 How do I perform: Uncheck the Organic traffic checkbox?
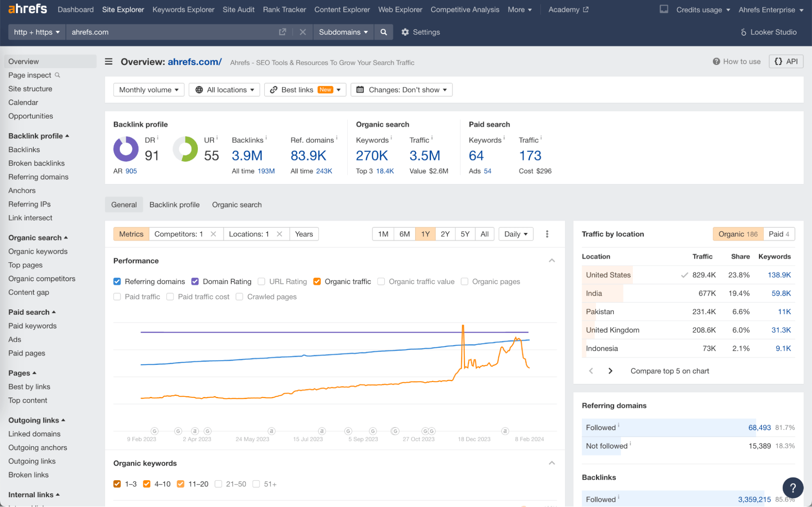[x=317, y=281]
